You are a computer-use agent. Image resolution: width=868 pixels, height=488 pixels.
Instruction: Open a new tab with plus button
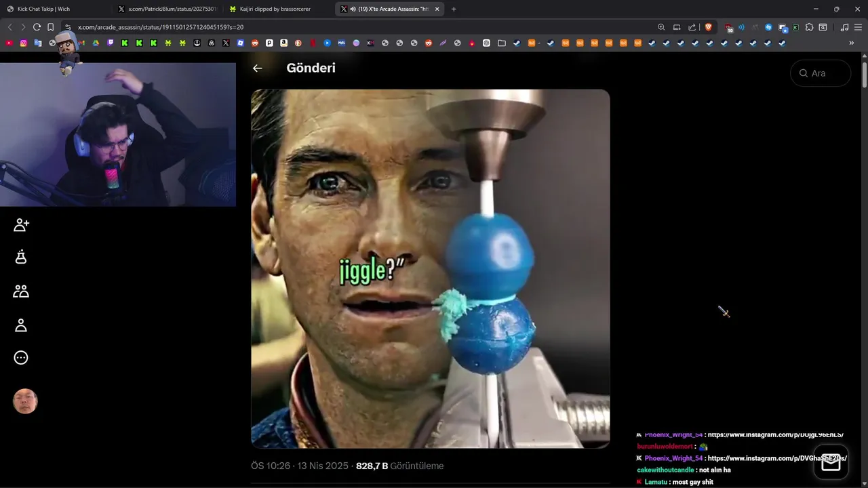point(454,9)
